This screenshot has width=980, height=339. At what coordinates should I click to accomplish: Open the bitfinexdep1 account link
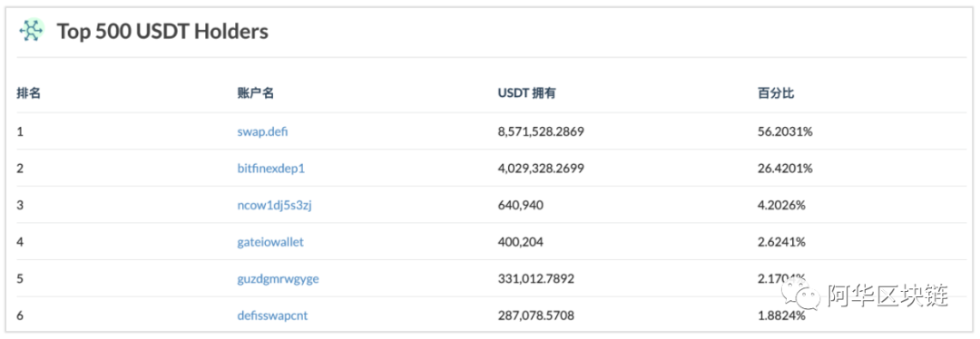[270, 169]
